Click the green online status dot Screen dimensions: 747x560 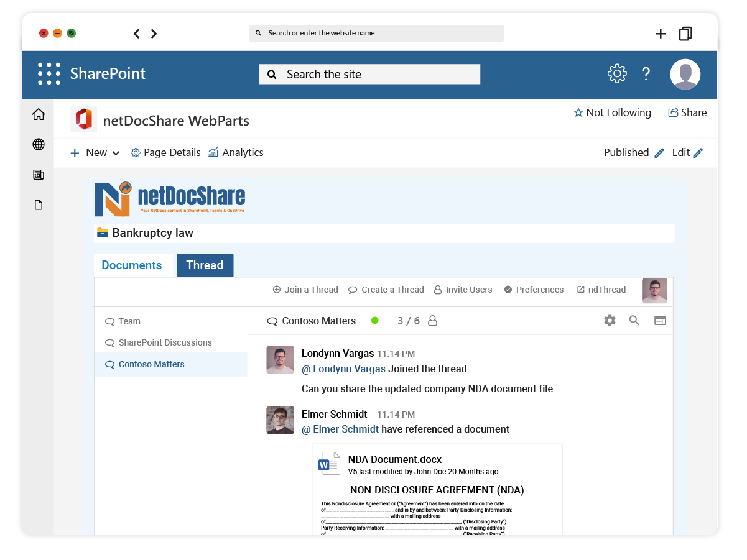(374, 321)
